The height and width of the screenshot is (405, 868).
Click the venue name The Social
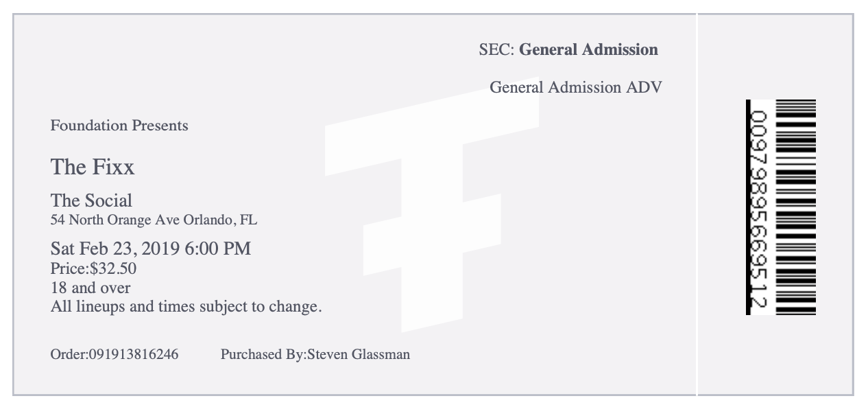pos(91,200)
